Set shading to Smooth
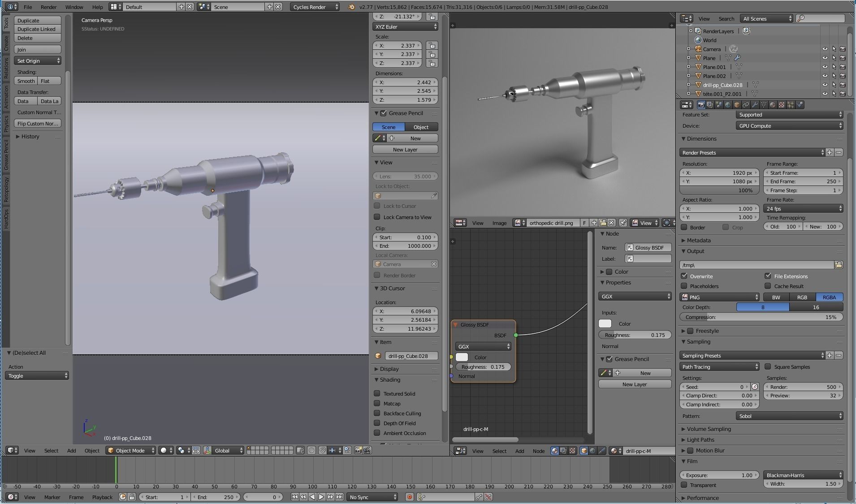 point(26,81)
